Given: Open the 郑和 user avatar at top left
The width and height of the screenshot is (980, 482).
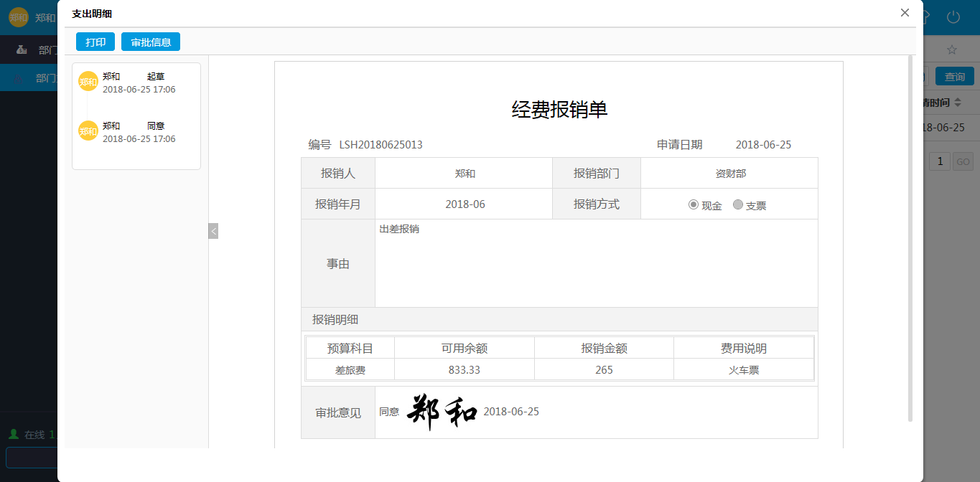Looking at the screenshot, I should click(x=18, y=16).
